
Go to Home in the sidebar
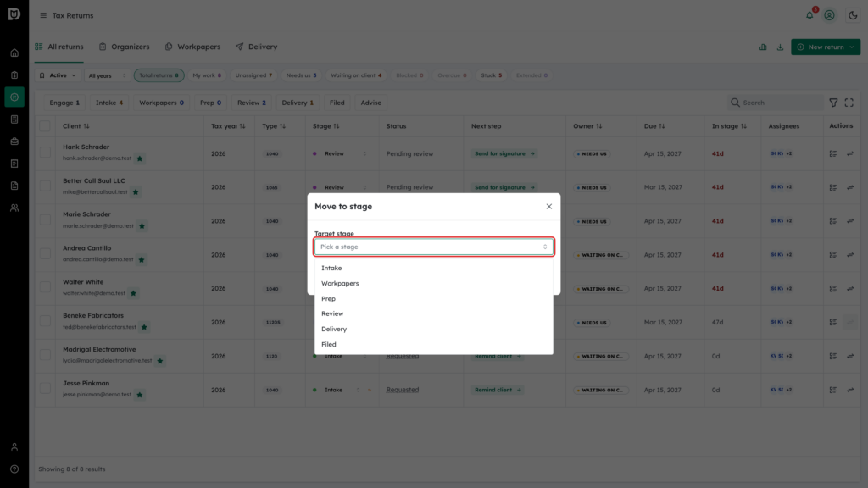[14, 53]
